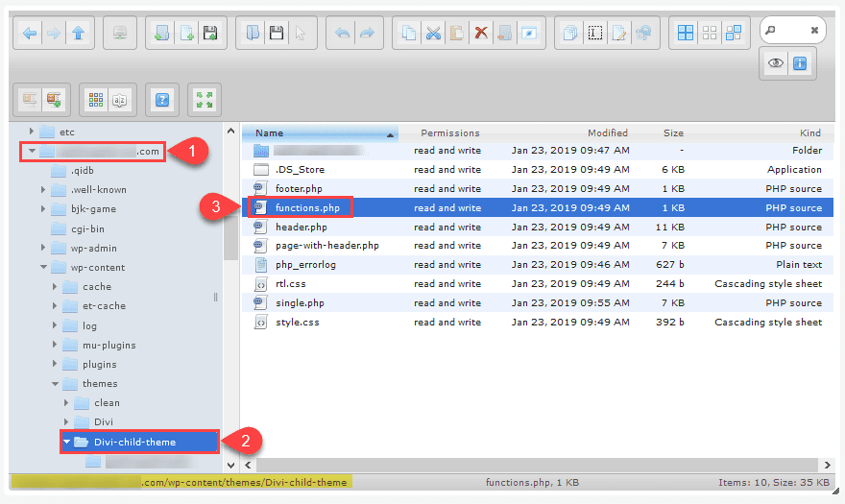The width and height of the screenshot is (845, 504).
Task: Click the new file icon
Action: coord(186,33)
